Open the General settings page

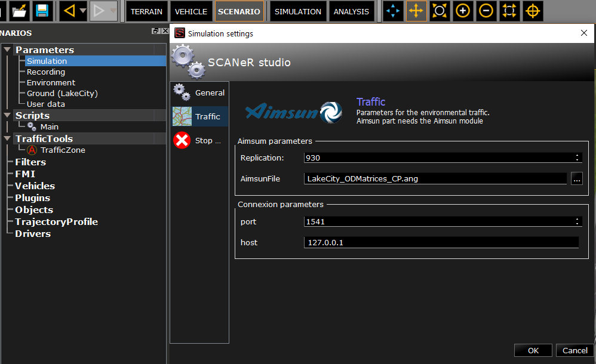click(199, 92)
